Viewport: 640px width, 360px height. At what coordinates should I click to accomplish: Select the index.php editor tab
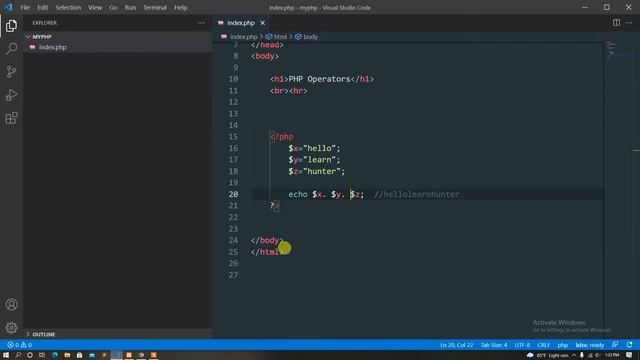241,23
